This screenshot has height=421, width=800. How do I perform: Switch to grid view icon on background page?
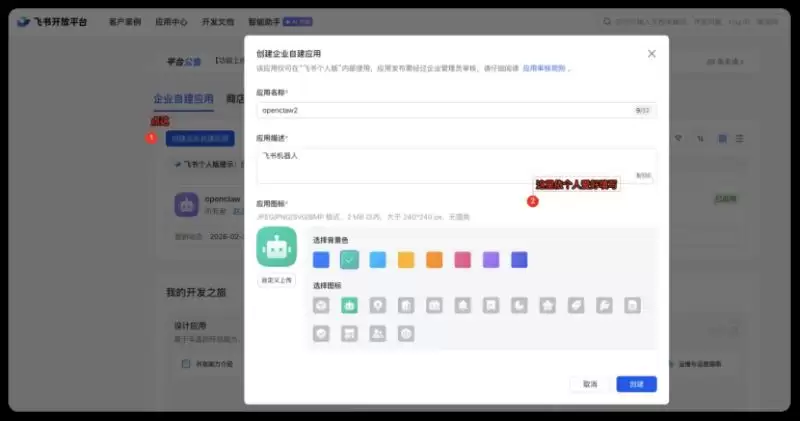pyautogui.click(x=722, y=138)
